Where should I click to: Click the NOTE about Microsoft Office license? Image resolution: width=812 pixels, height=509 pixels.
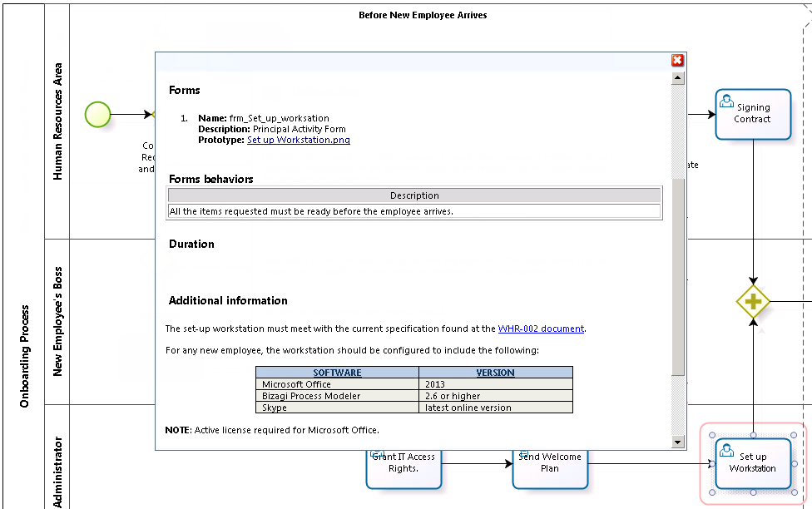coord(272,430)
